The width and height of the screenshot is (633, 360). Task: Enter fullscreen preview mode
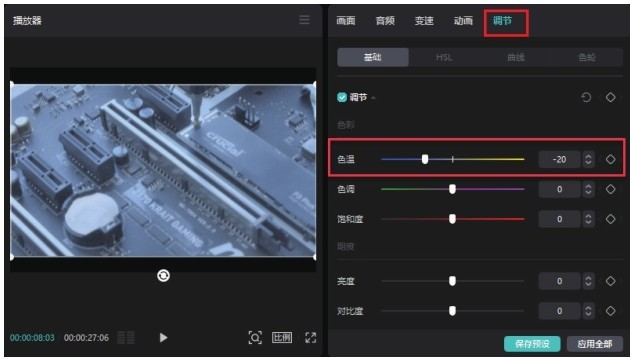(310, 337)
